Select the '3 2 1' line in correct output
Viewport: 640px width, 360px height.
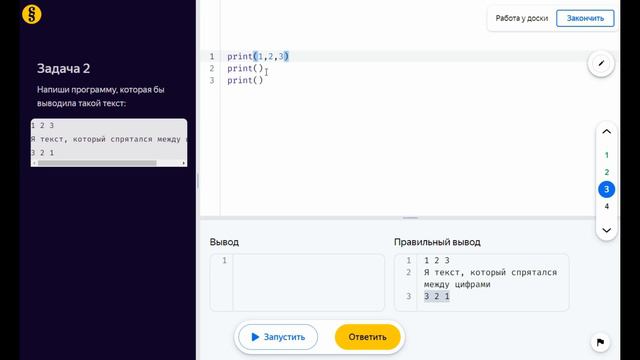pyautogui.click(x=437, y=296)
